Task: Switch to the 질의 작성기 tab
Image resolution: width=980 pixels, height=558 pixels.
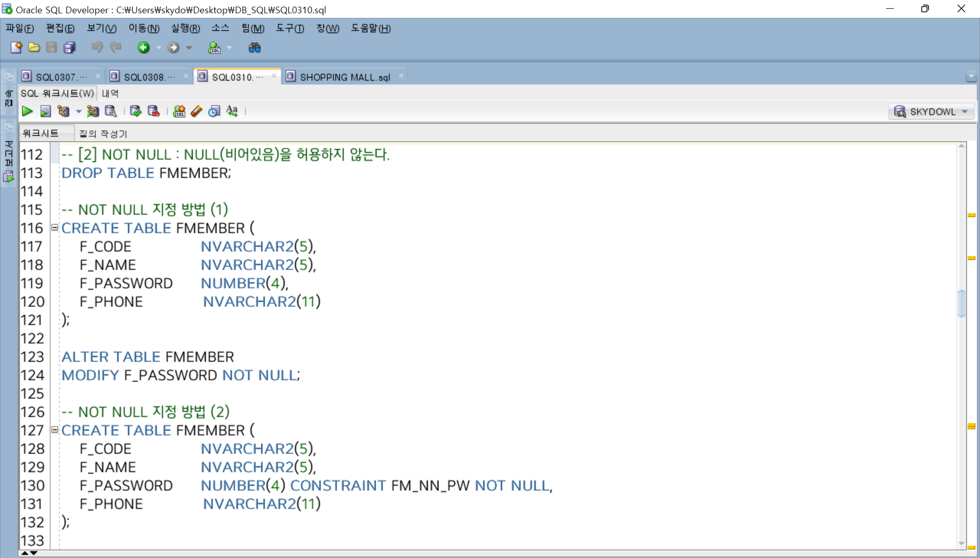Action: [103, 134]
